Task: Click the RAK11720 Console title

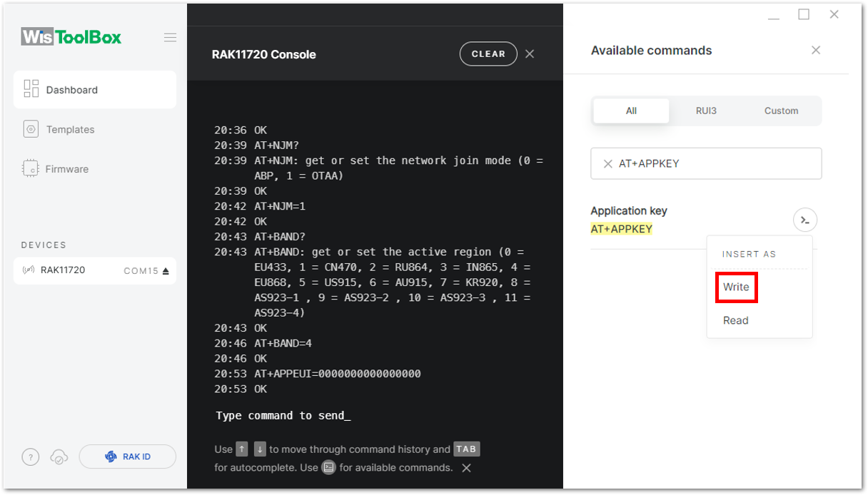Action: point(264,54)
